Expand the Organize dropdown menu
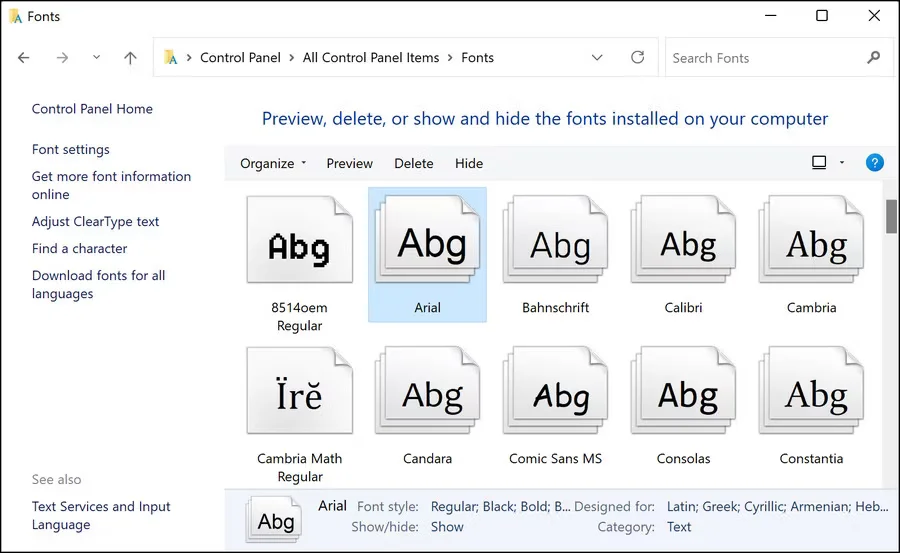Viewport: 900px width, 553px height. pyautogui.click(x=273, y=163)
